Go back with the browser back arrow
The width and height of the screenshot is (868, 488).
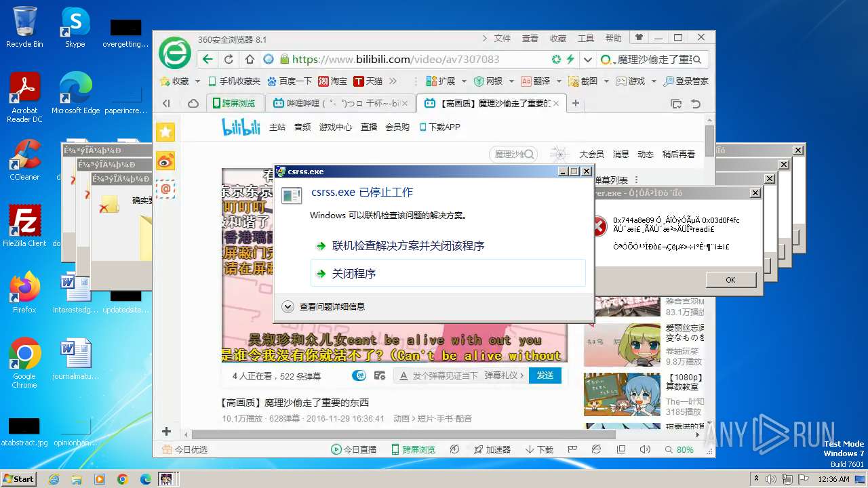coord(207,59)
